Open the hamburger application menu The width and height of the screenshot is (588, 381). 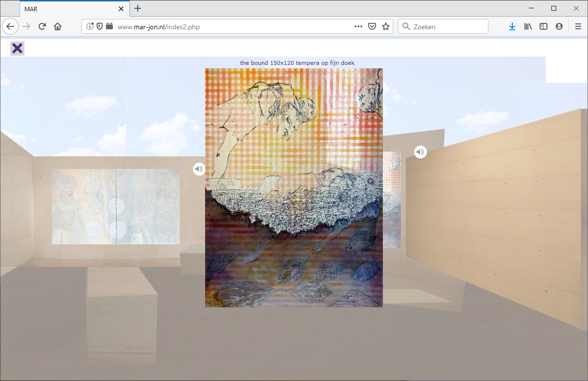pyautogui.click(x=578, y=27)
